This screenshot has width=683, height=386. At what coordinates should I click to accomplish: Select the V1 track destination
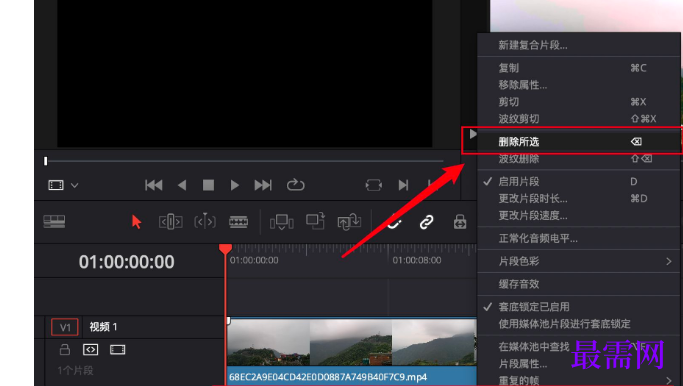65,327
